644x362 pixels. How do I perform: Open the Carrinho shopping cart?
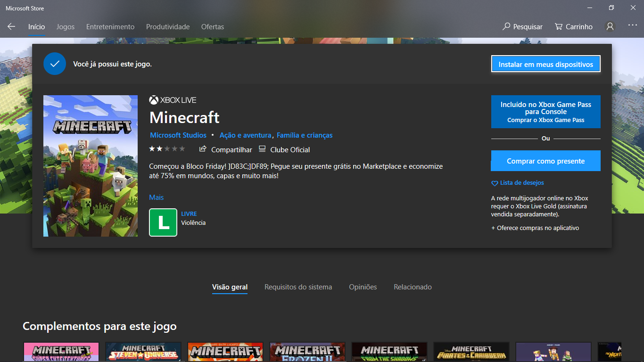click(574, 27)
